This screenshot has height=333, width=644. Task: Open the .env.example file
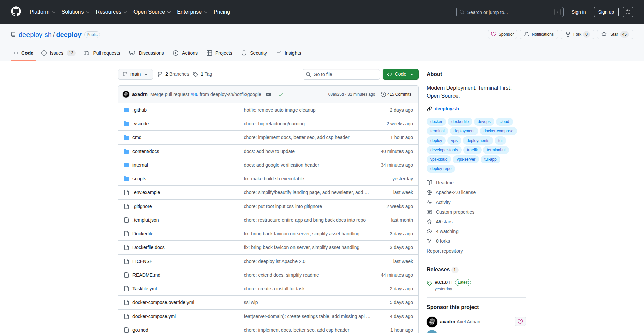pyautogui.click(x=146, y=192)
